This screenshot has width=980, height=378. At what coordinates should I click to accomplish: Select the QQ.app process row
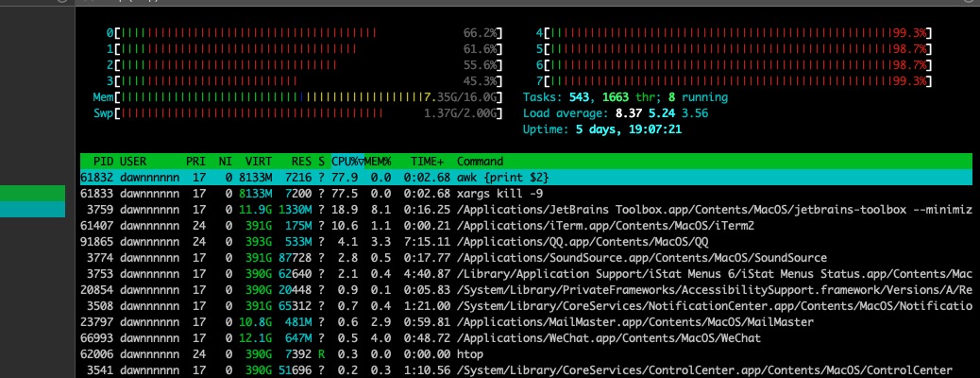point(526,242)
